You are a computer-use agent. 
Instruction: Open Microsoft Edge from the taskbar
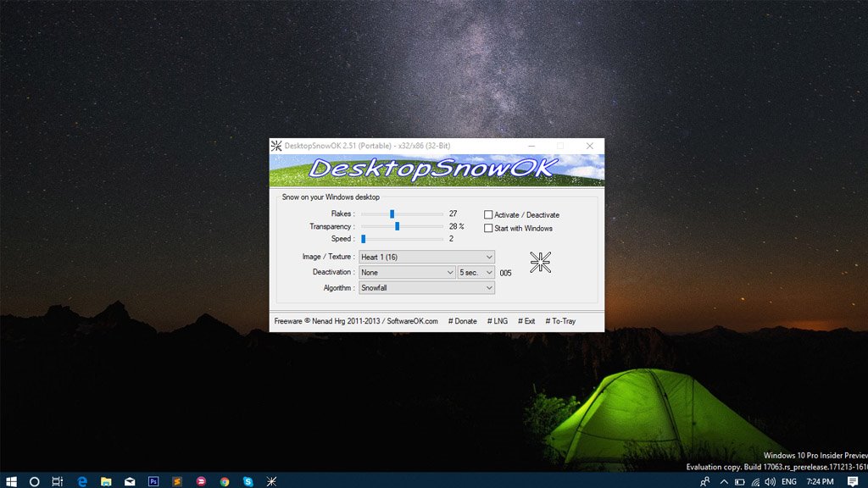coord(82,481)
